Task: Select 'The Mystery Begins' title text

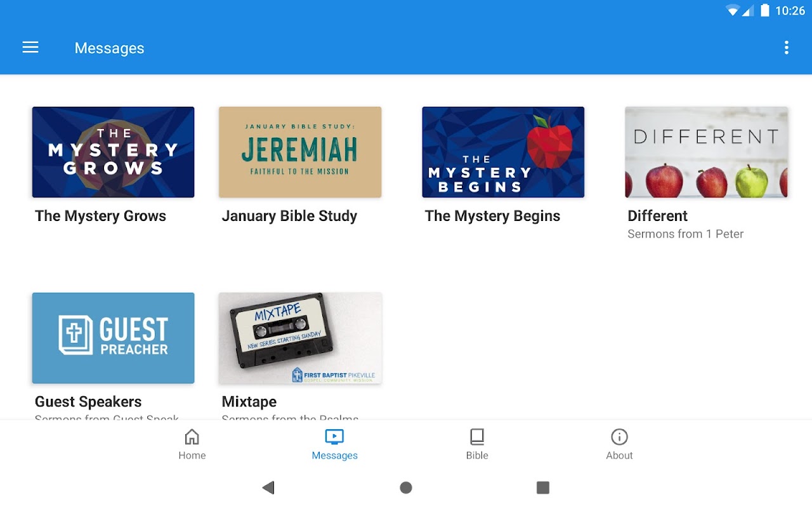Action: (x=492, y=216)
